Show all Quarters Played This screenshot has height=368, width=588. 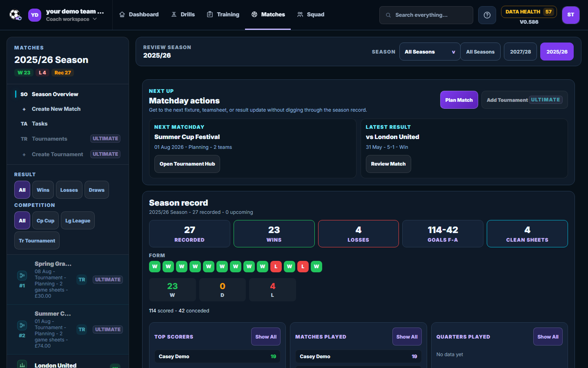point(548,337)
